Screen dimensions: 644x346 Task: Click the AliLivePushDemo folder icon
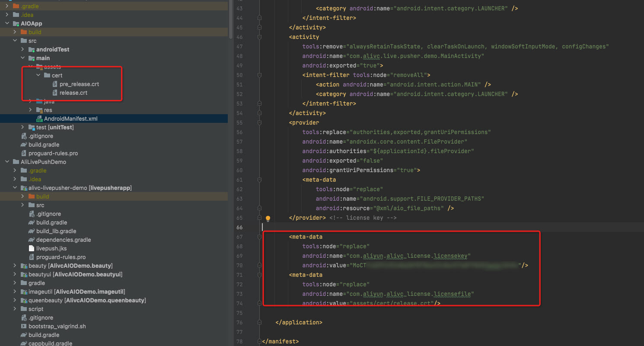click(16, 162)
